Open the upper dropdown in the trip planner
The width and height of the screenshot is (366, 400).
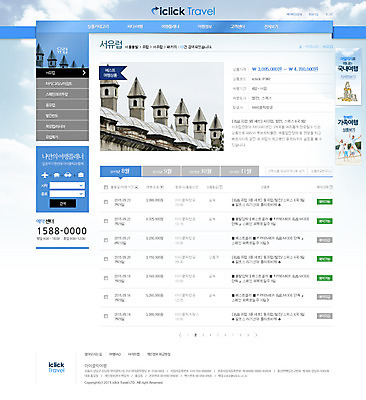point(67,185)
